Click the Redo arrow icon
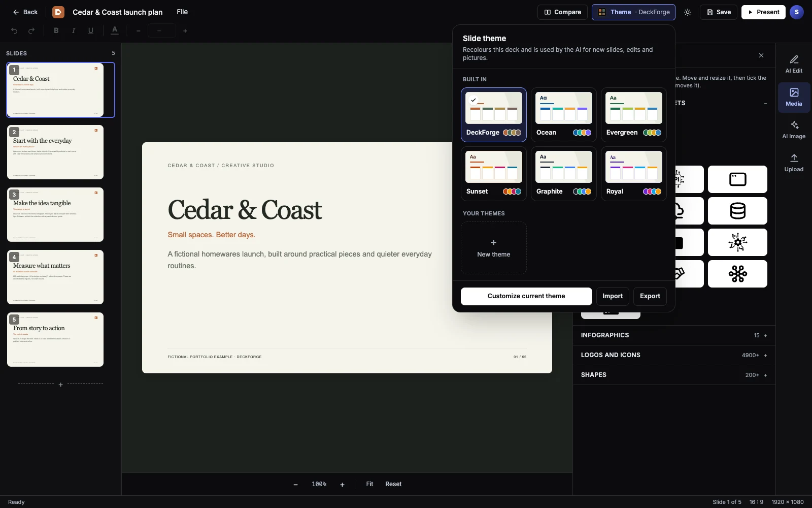 point(31,31)
